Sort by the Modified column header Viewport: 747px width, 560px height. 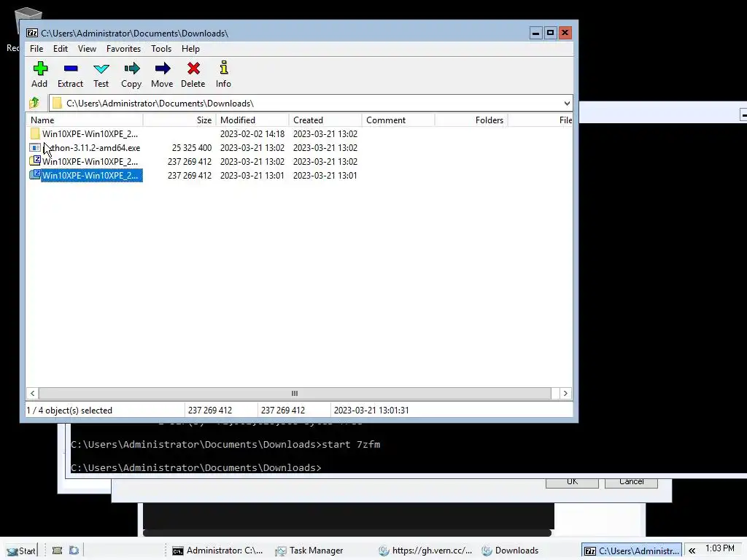(x=252, y=120)
